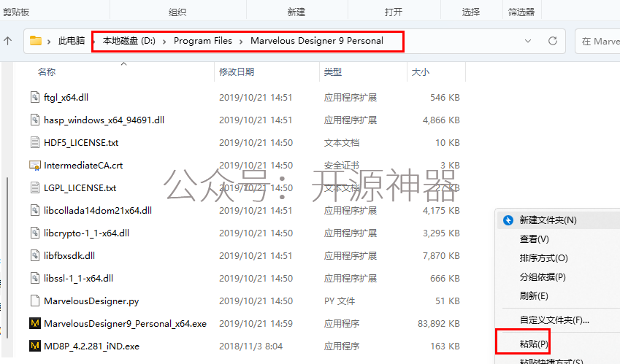Click 83,892 KB size cell
Viewport: 620px width, 364px height.
[x=438, y=324]
